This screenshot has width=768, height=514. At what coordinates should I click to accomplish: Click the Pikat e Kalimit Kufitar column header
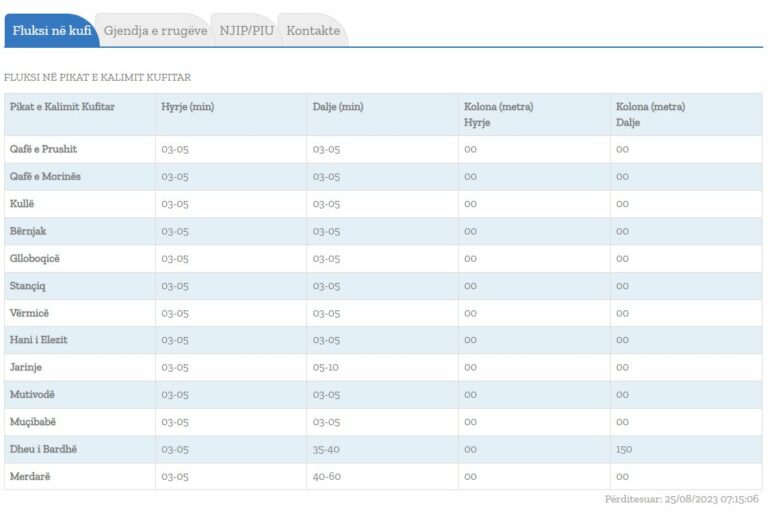point(62,107)
